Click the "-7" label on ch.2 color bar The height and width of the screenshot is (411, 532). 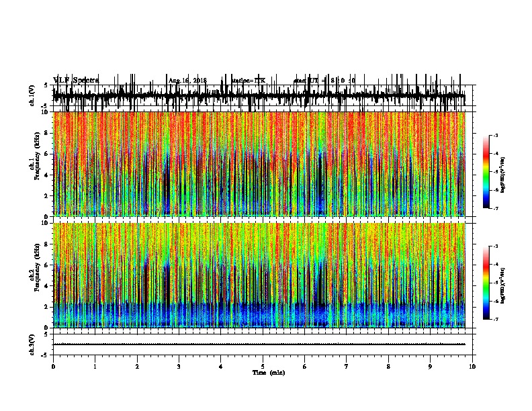(496, 320)
